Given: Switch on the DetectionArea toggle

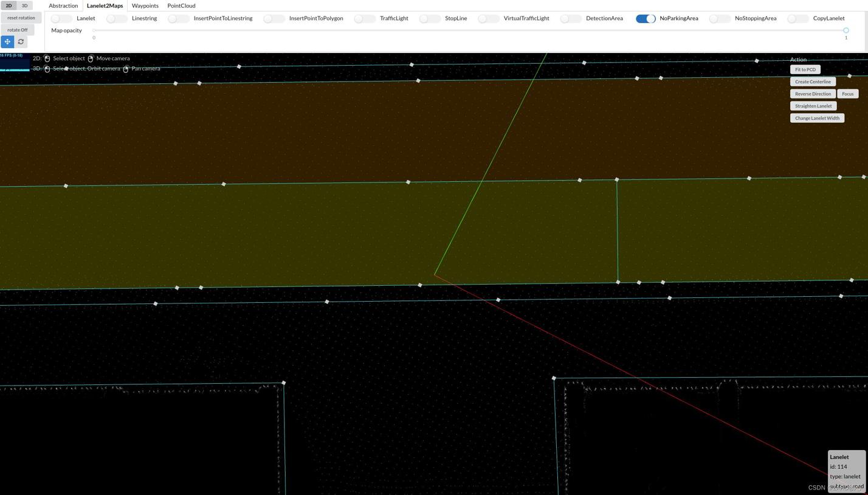Looking at the screenshot, I should [571, 18].
